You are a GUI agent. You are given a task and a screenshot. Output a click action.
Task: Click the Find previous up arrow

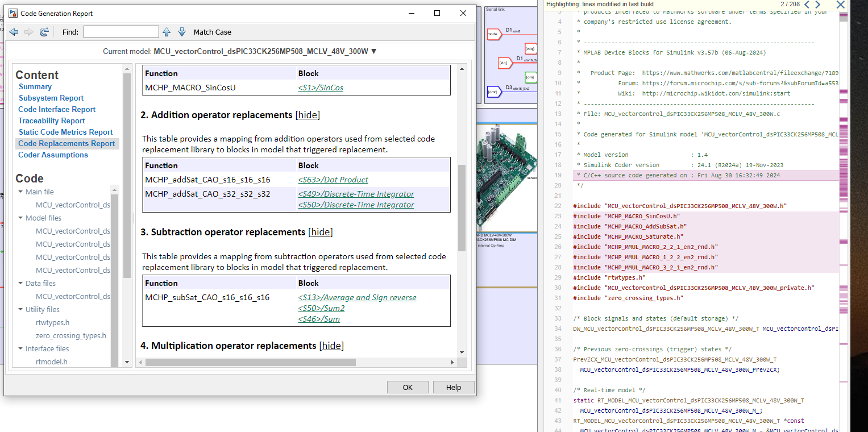167,32
